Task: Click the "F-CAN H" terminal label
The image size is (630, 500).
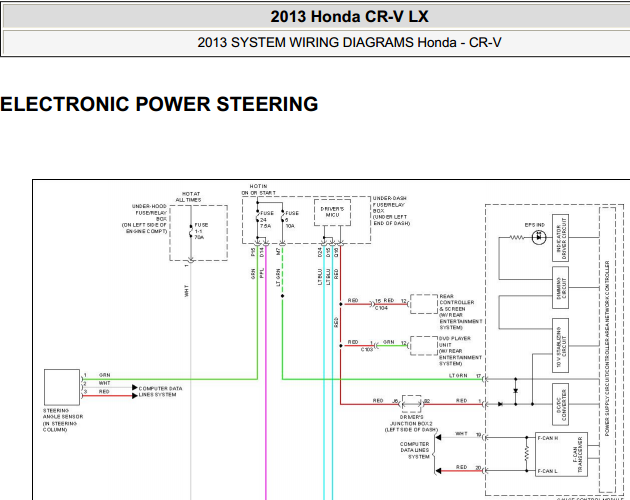Action: coord(548,438)
